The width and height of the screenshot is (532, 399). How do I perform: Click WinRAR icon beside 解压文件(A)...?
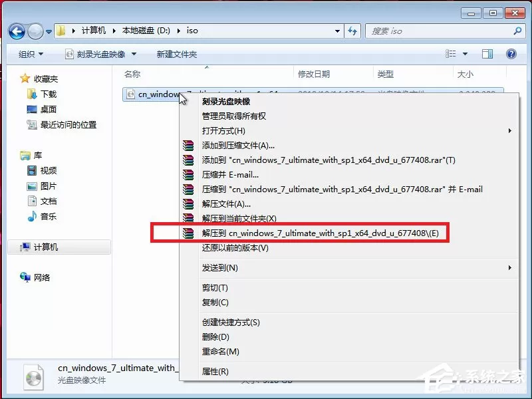188,203
